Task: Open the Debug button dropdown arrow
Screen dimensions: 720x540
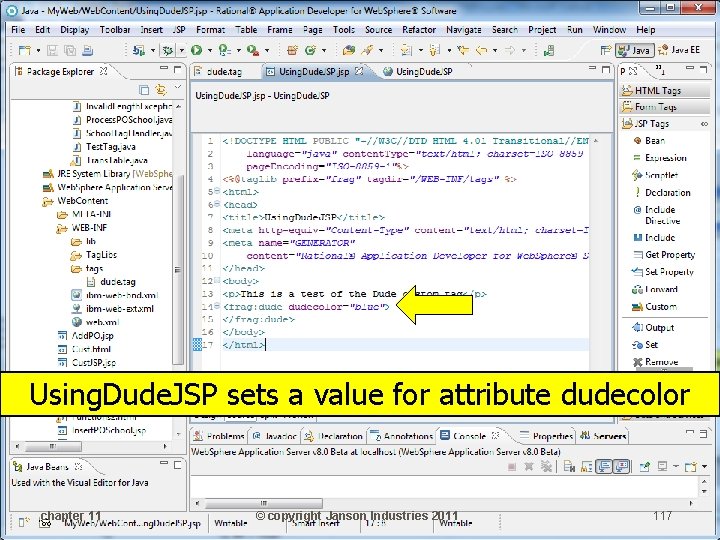Action: pyautogui.click(x=181, y=50)
